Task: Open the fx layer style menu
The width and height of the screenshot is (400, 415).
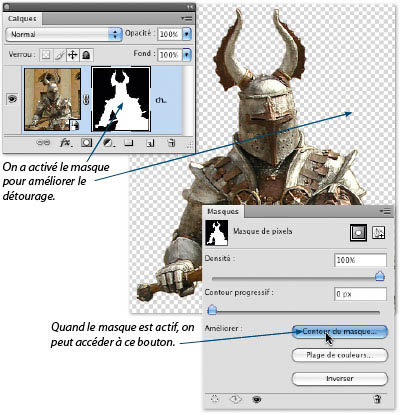Action: tap(65, 143)
